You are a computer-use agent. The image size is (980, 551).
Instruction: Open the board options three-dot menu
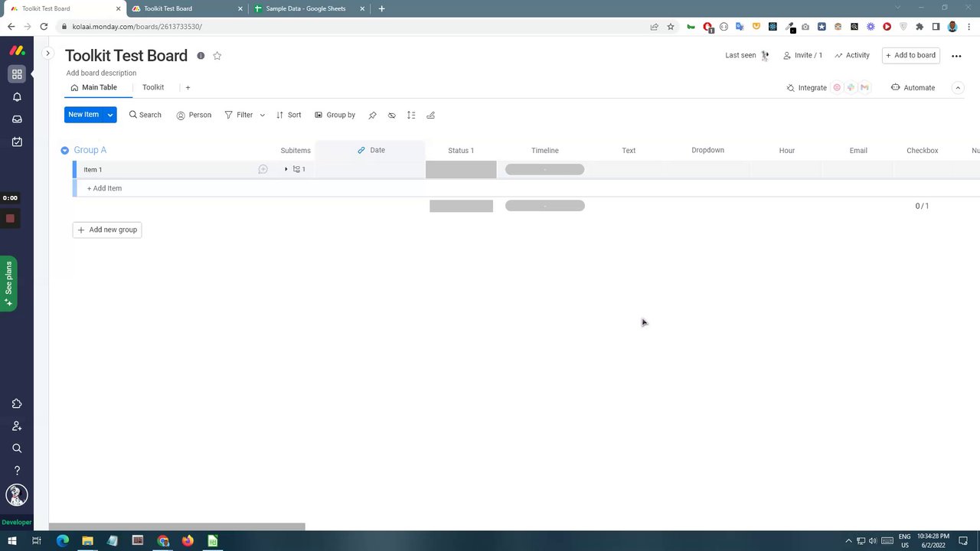(x=956, y=56)
